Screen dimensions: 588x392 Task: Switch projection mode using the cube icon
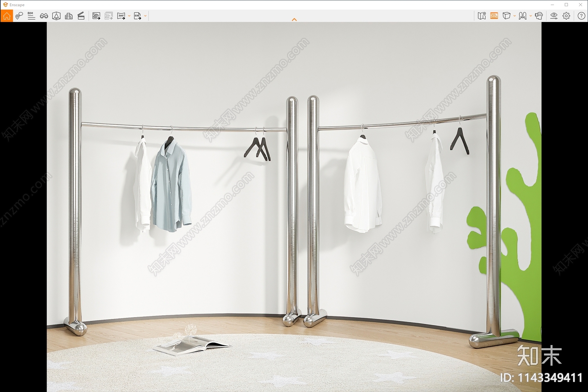[506, 16]
